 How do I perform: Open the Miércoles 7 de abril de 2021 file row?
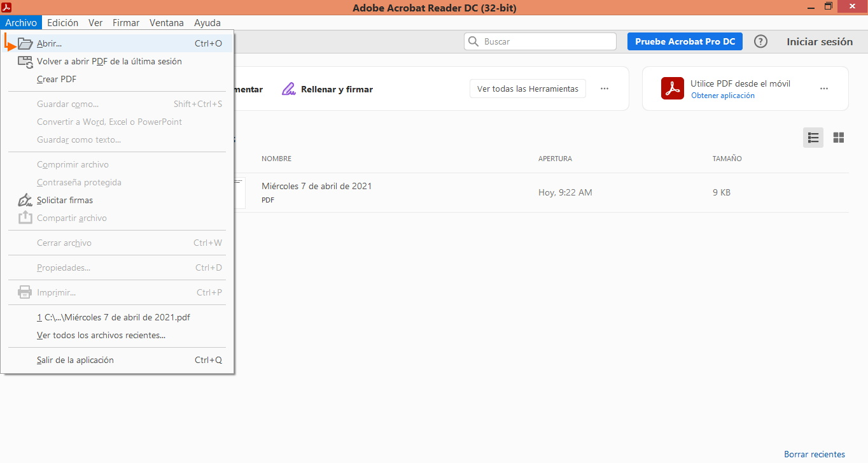tap(541, 192)
